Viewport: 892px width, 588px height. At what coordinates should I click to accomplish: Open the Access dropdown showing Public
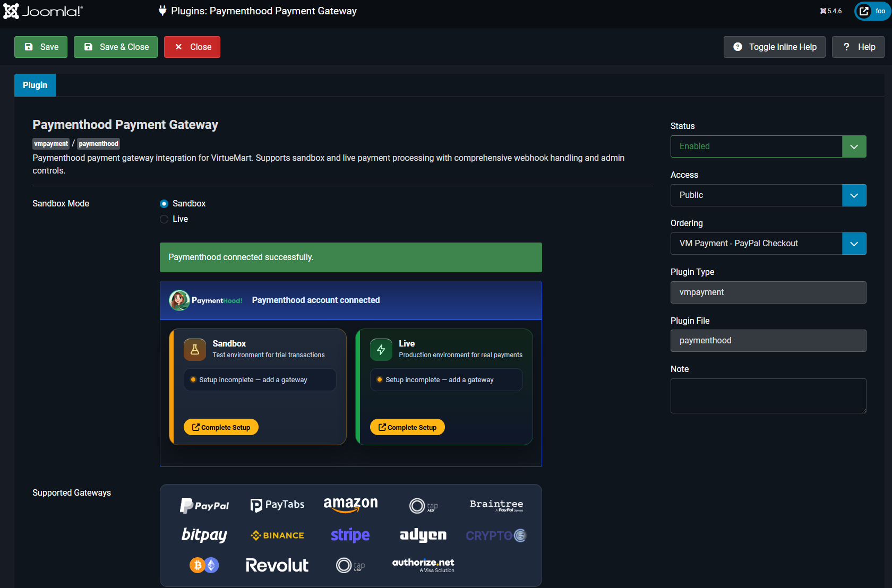click(768, 195)
